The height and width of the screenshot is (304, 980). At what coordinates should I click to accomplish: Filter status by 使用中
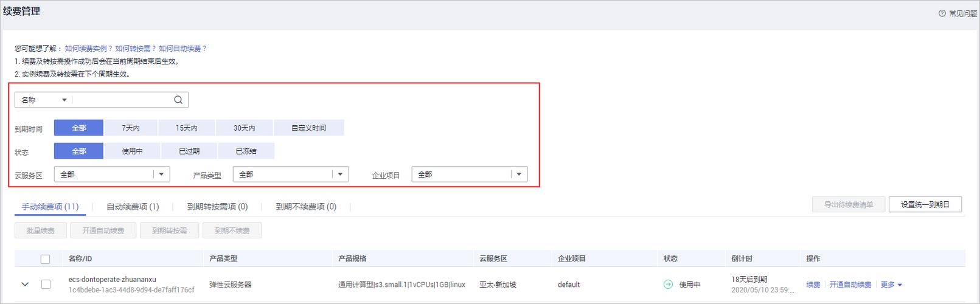coord(132,151)
